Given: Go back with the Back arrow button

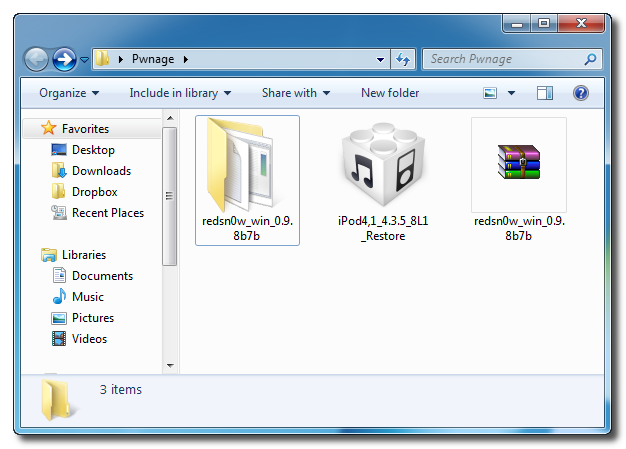Looking at the screenshot, I should (x=36, y=59).
